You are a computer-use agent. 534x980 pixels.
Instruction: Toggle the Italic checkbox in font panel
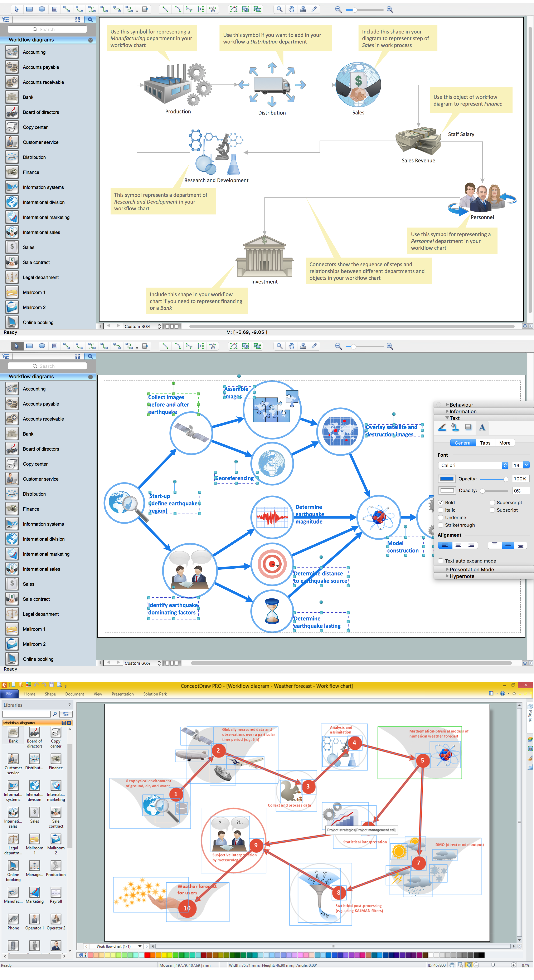pyautogui.click(x=441, y=510)
